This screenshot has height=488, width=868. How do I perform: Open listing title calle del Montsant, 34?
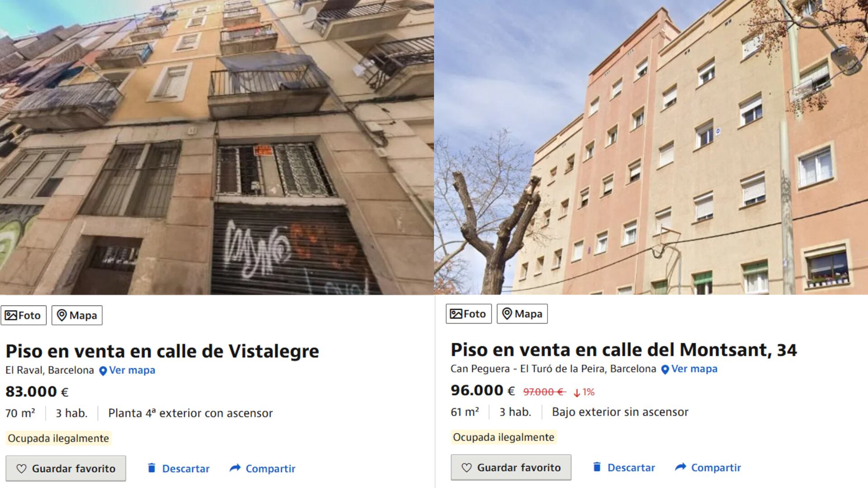pos(624,350)
